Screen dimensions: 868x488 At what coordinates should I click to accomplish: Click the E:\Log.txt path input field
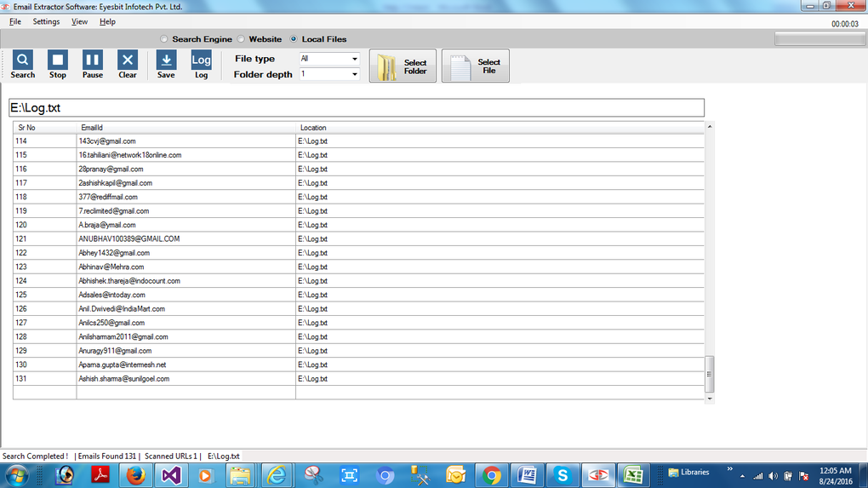(x=357, y=108)
